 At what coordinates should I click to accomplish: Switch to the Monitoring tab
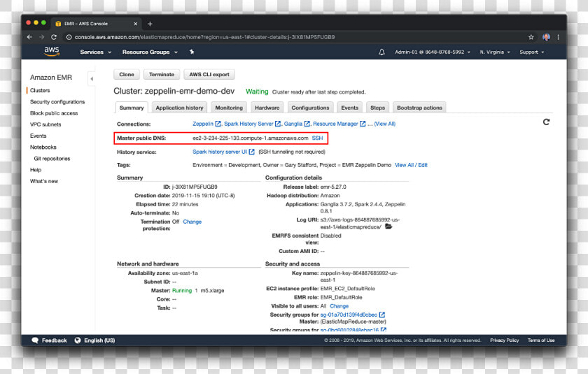(229, 108)
